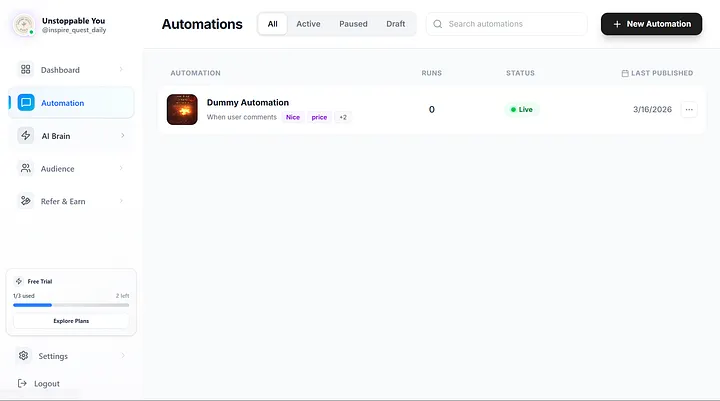Viewport: 720px width, 401px height.
Task: Click the Refer & Earn icon
Action: (x=26, y=201)
